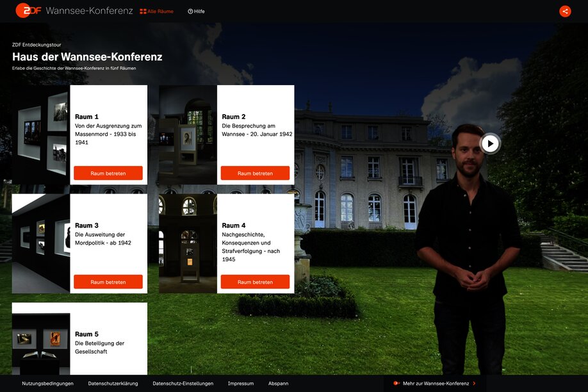
Task: Open the Nutzungsbedingungen footer link
Action: 47,384
